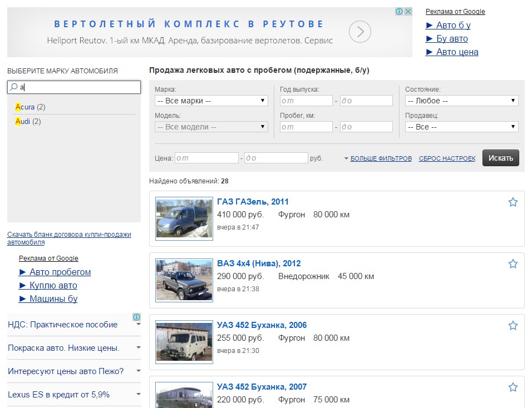This screenshot has width=532, height=408.
Task: Open the Марка dropdown
Action: click(x=211, y=101)
